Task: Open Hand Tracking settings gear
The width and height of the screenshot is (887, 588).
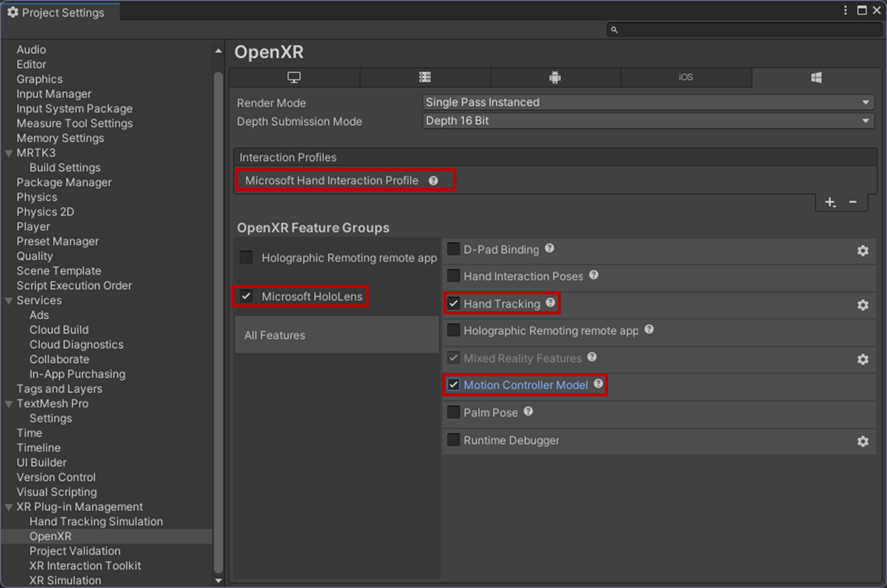Action: pos(863,305)
